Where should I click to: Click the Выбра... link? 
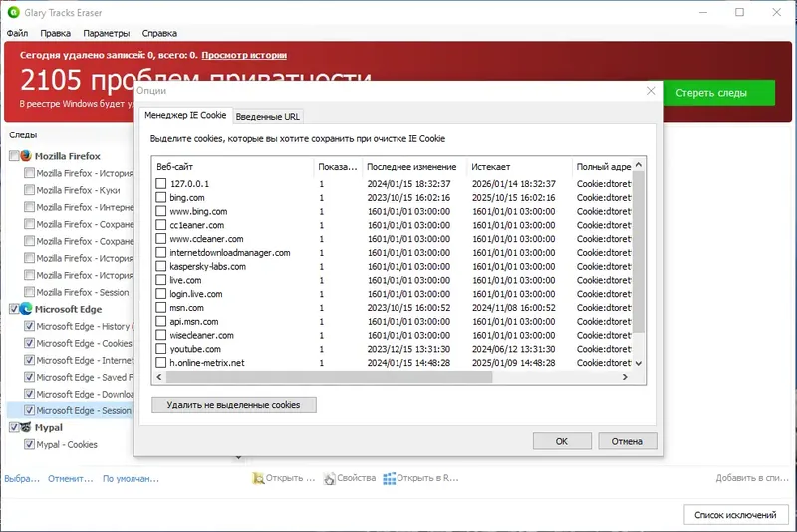click(22, 478)
